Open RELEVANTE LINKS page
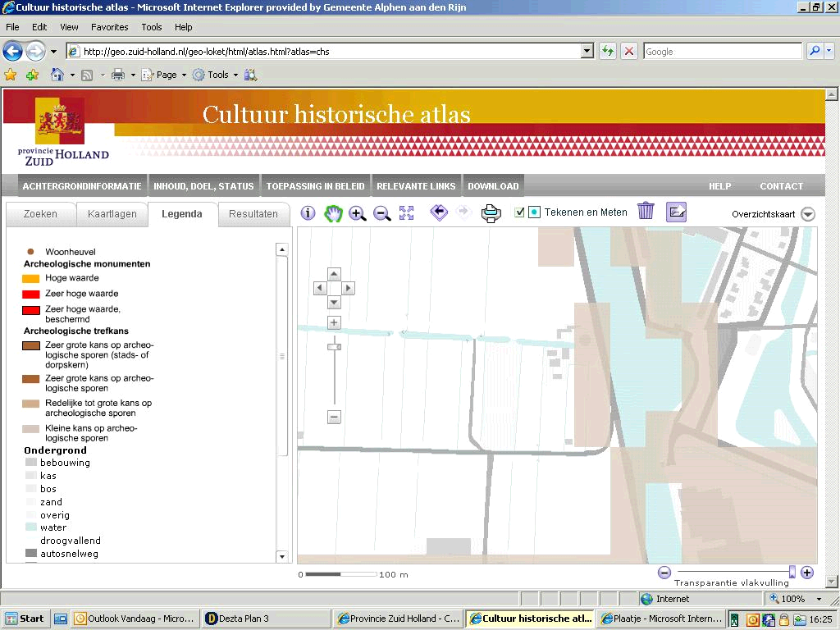 click(x=416, y=186)
